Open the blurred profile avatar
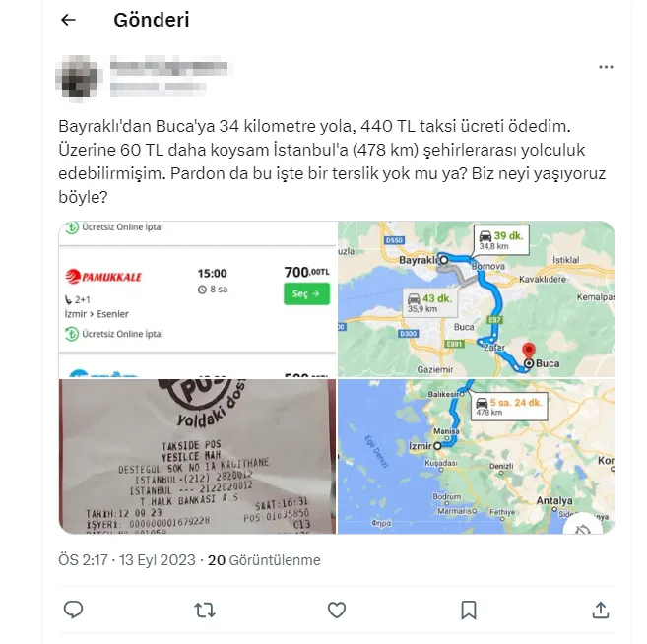The width and height of the screenshot is (647, 644). (x=79, y=78)
